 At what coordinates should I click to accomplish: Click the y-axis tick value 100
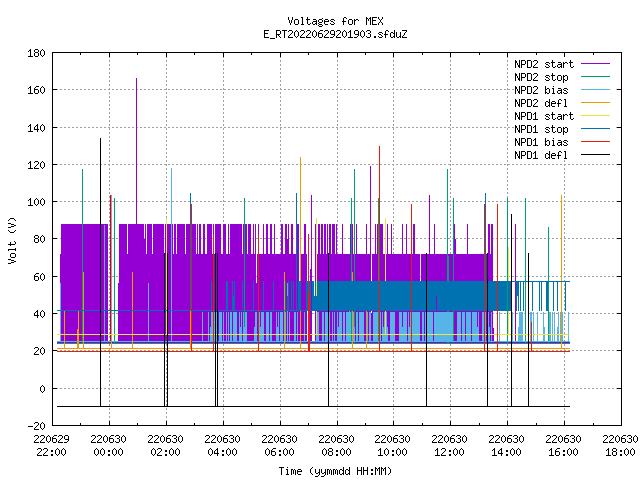[x=36, y=202]
